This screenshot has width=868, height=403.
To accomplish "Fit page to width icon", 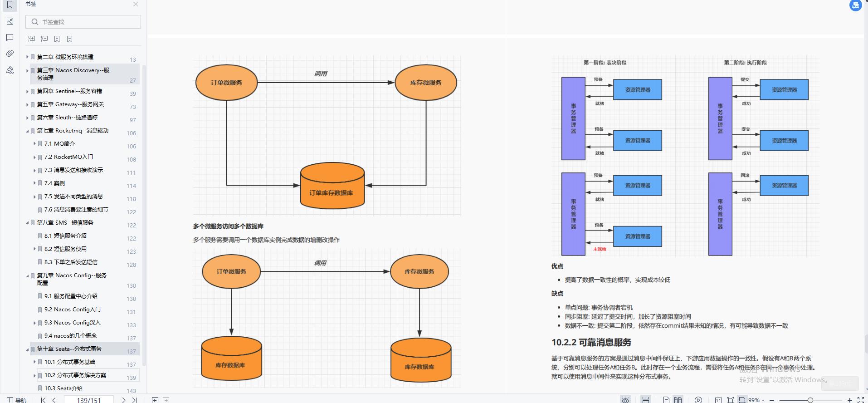I will tap(742, 400).
